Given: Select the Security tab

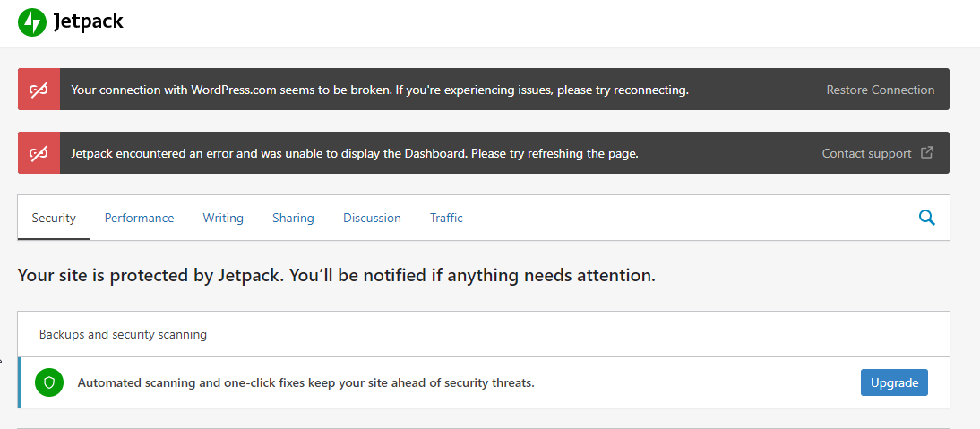Looking at the screenshot, I should tap(54, 218).
